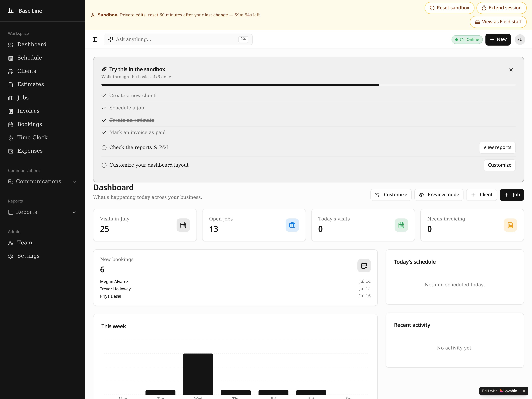
Task: Click the Tue bar in This week chart
Action: tap(160, 392)
